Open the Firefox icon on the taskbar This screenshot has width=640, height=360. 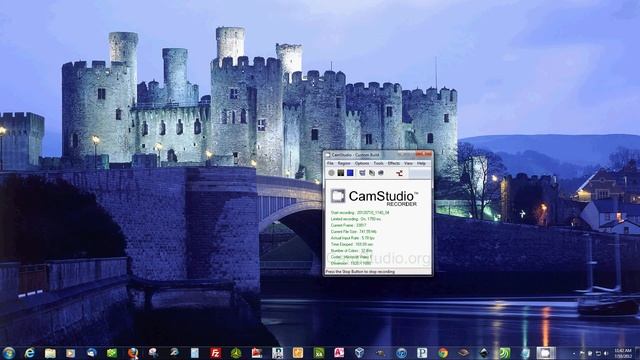[133, 353]
